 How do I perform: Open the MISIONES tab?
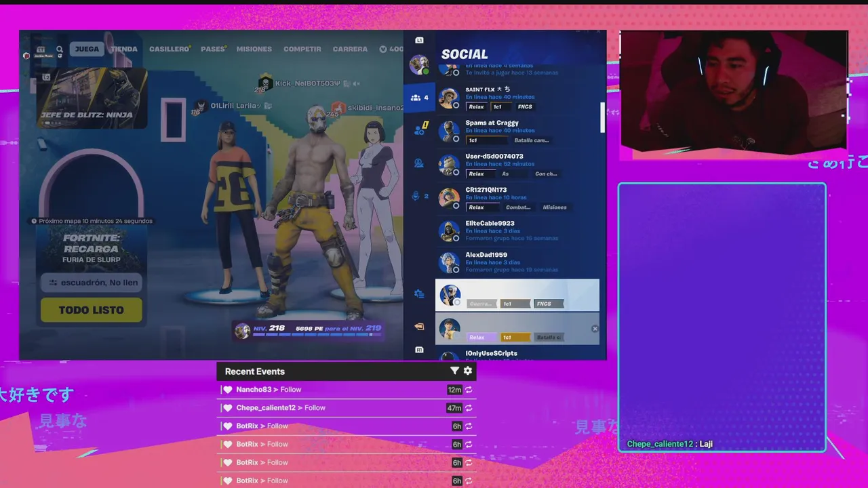[254, 49]
